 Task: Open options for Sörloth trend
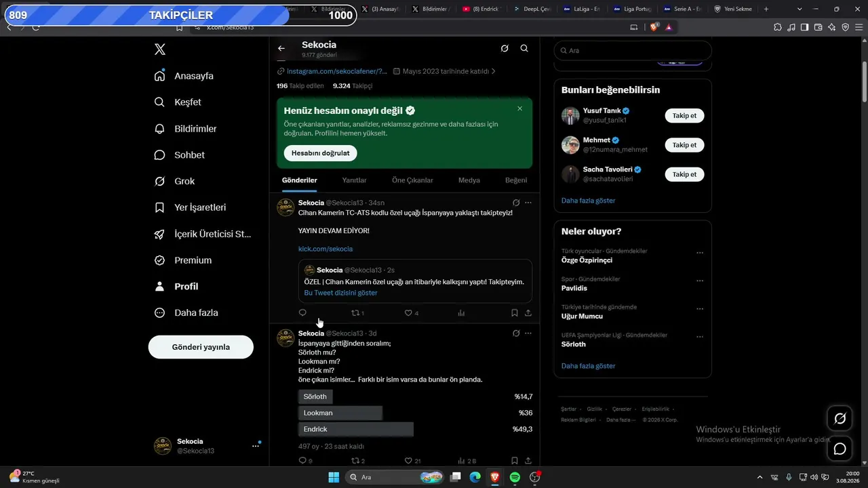(x=700, y=337)
